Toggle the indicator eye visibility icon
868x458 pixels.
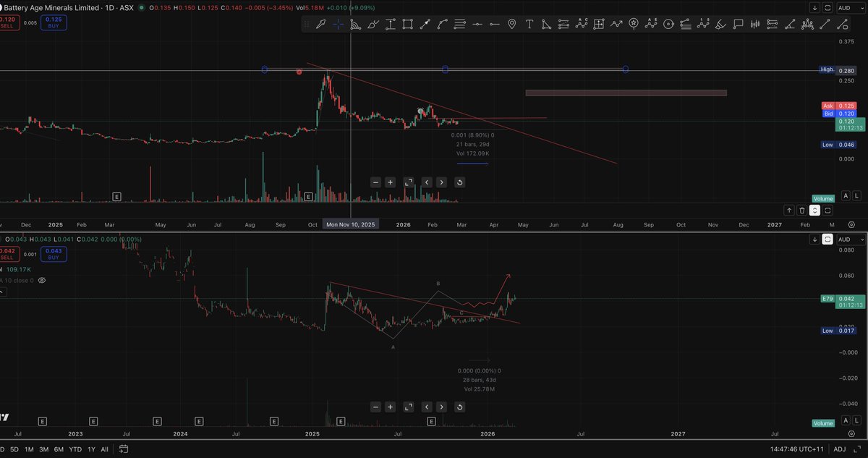pos(42,280)
